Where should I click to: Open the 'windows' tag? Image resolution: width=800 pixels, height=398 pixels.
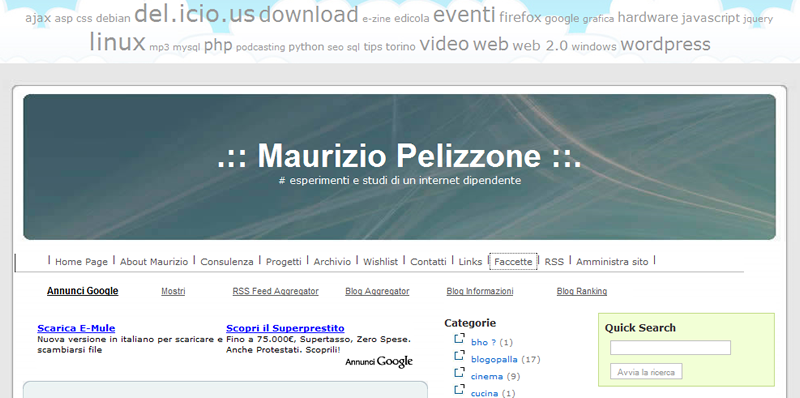[x=594, y=47]
